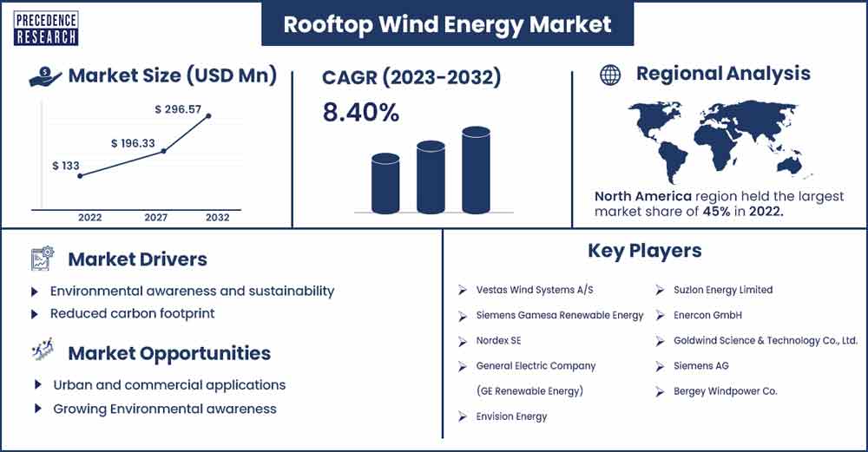Click arrow bullet before Nordex SE

463,341
